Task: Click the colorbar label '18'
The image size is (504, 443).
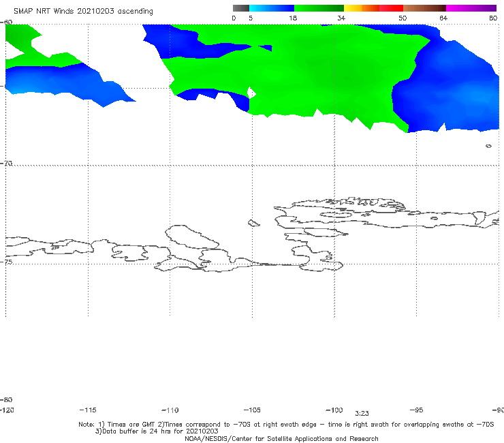Action: [293, 18]
